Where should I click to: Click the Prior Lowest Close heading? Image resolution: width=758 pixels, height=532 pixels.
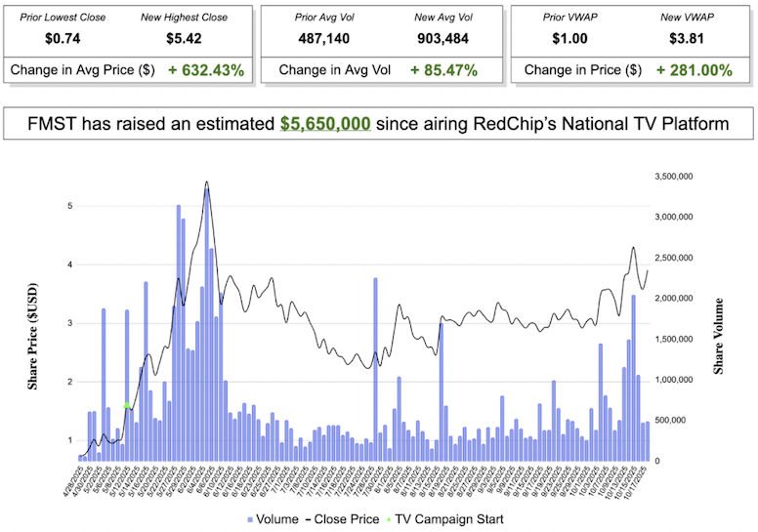pos(63,18)
